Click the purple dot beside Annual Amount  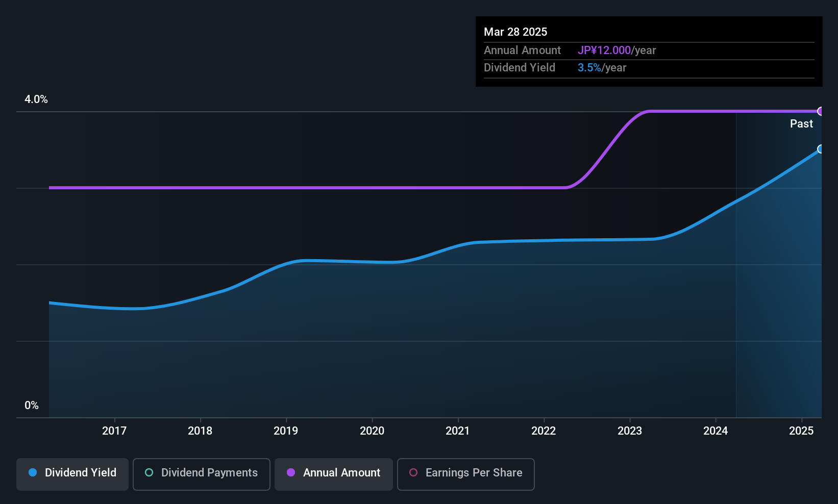(291, 473)
